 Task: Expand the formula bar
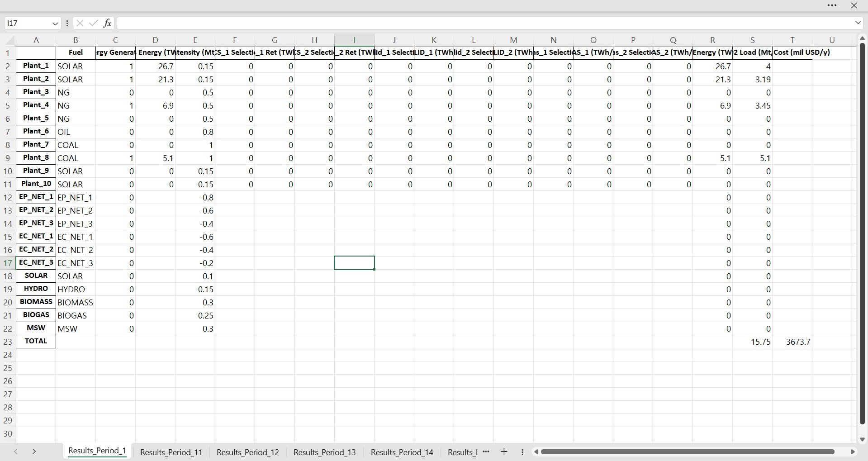(858, 23)
